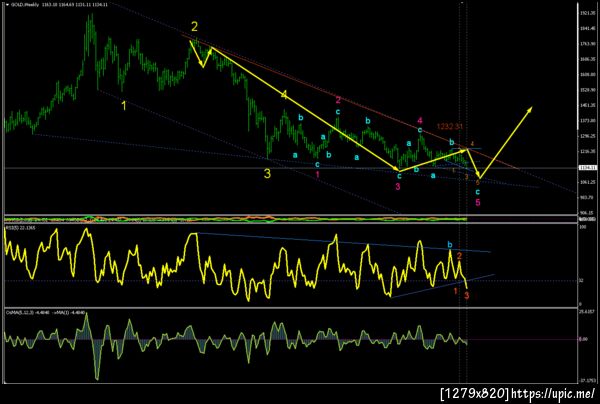Click the orange label 2 in the RSI pane
Viewport: 600px width, 404px height.
[460, 256]
